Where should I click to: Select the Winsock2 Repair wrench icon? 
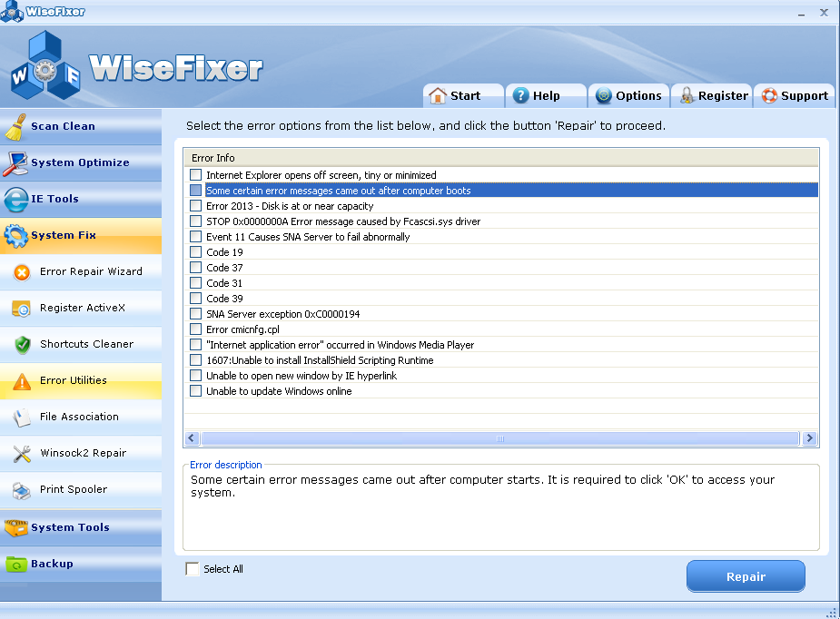23,454
